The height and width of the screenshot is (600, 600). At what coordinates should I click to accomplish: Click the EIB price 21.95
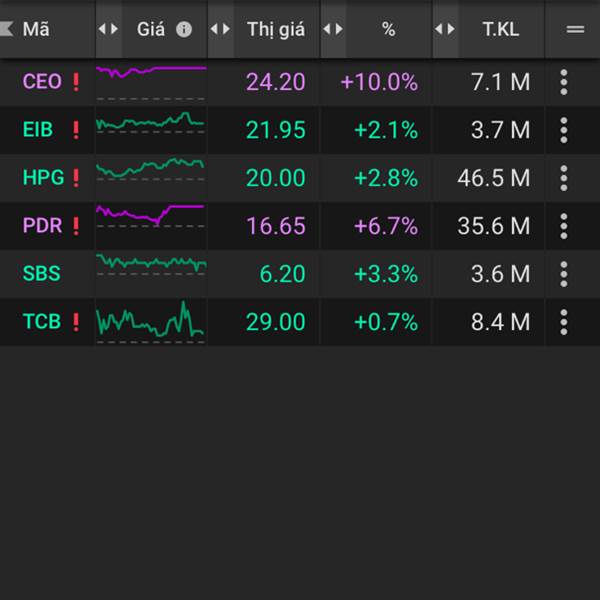pos(276,130)
